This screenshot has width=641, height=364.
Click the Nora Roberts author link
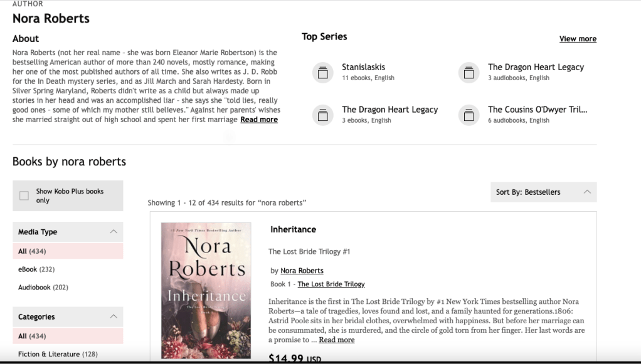(x=302, y=271)
